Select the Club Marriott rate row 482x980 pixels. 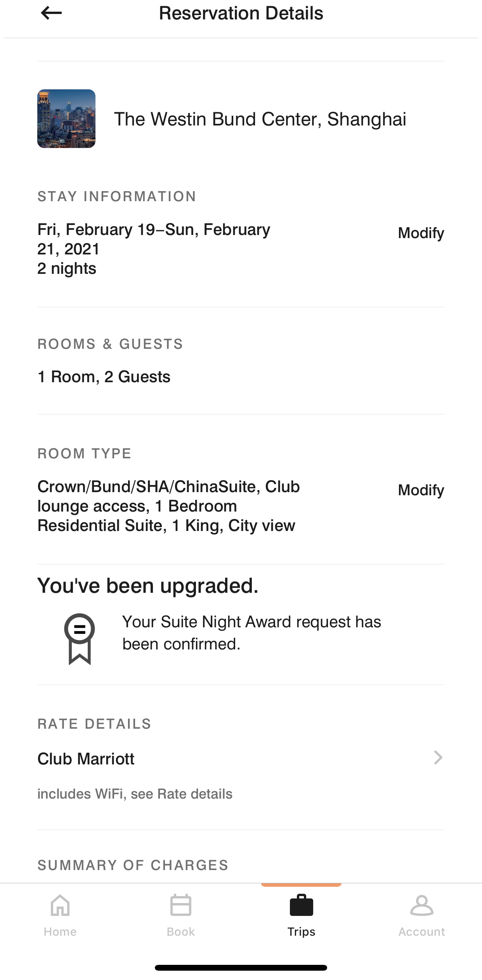(241, 759)
